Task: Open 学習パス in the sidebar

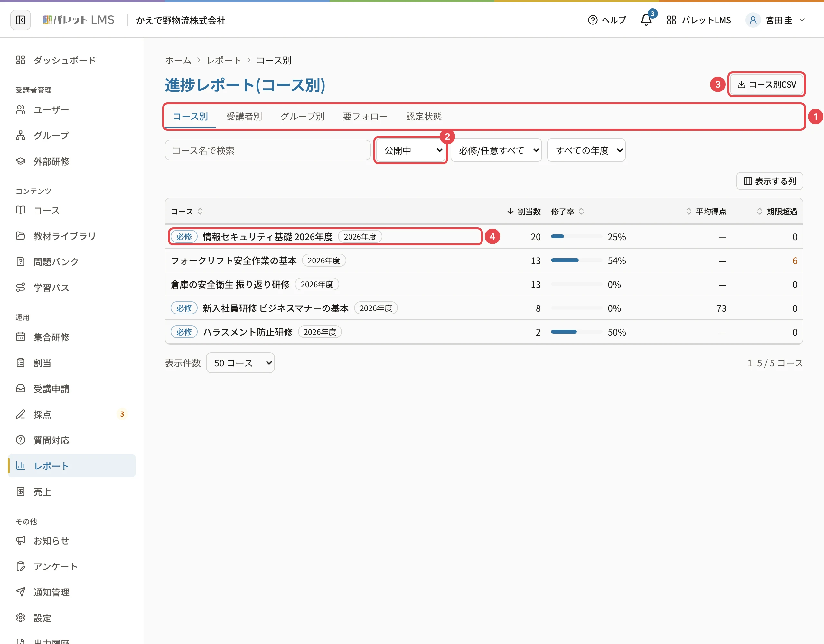Action: (72, 287)
